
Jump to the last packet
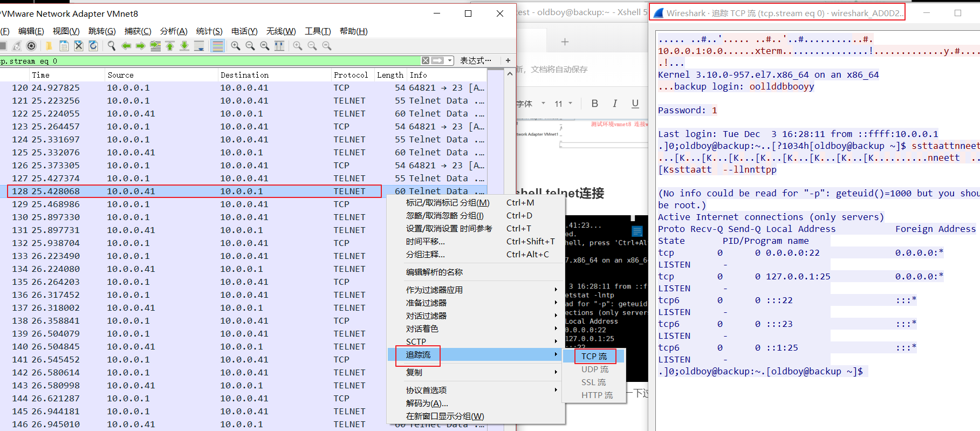pyautogui.click(x=184, y=46)
